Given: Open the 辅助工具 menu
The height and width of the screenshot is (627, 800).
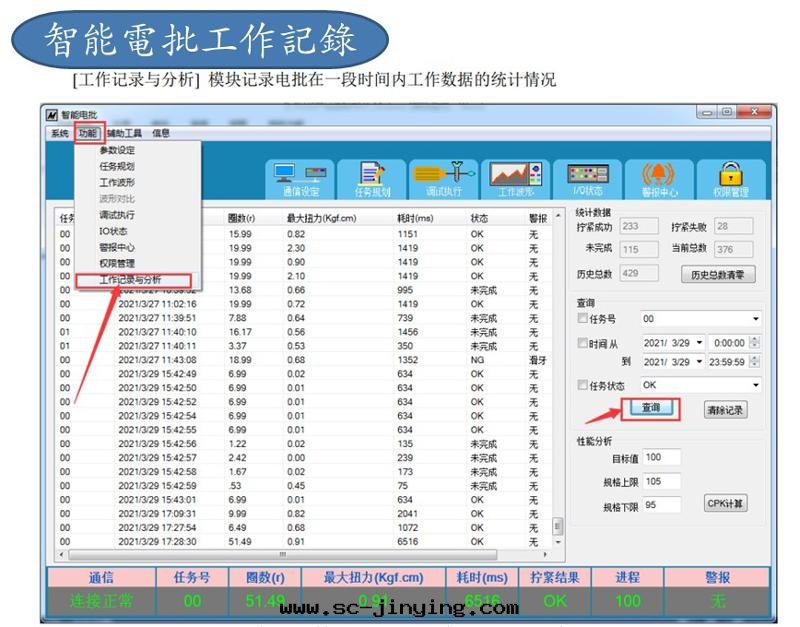Looking at the screenshot, I should coord(124,133).
